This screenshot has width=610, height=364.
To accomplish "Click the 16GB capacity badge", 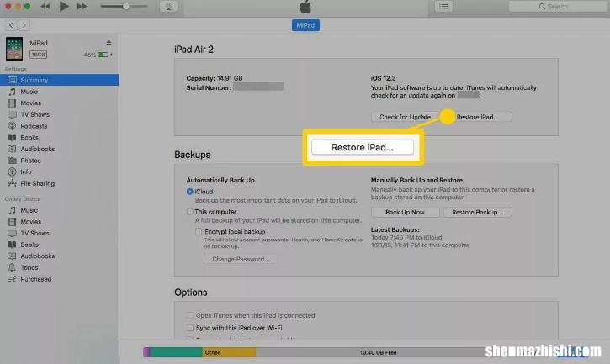I will [38, 55].
